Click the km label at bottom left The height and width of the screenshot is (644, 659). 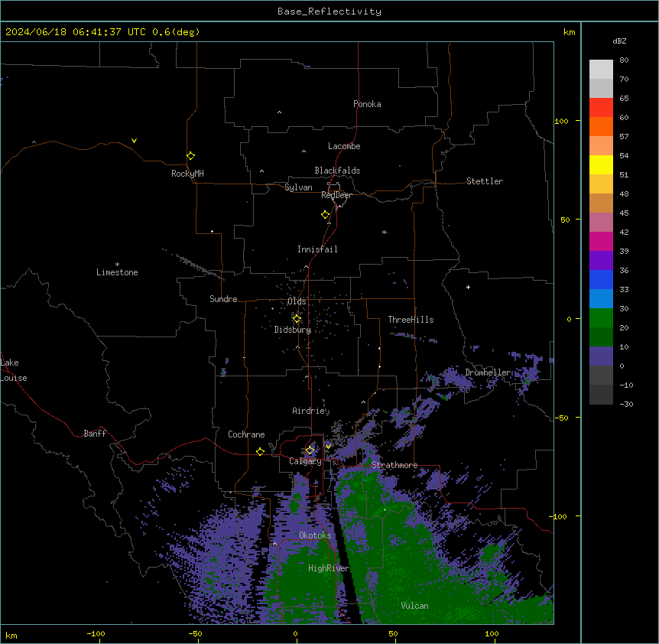click(11, 635)
